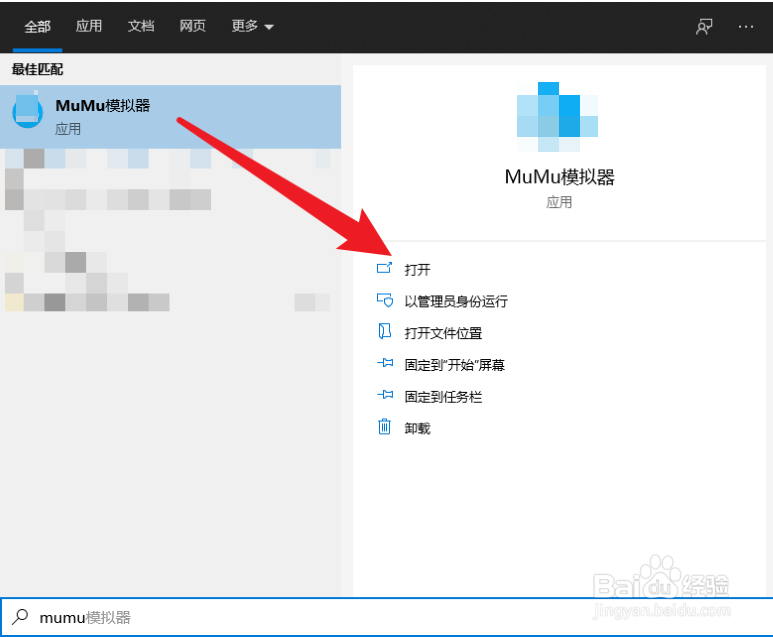Open the three-dot options menu
The image size is (773, 637).
click(745, 26)
